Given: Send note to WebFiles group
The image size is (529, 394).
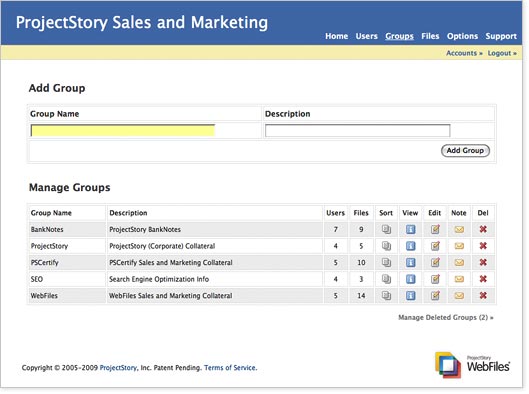Looking at the screenshot, I should coord(459,296).
